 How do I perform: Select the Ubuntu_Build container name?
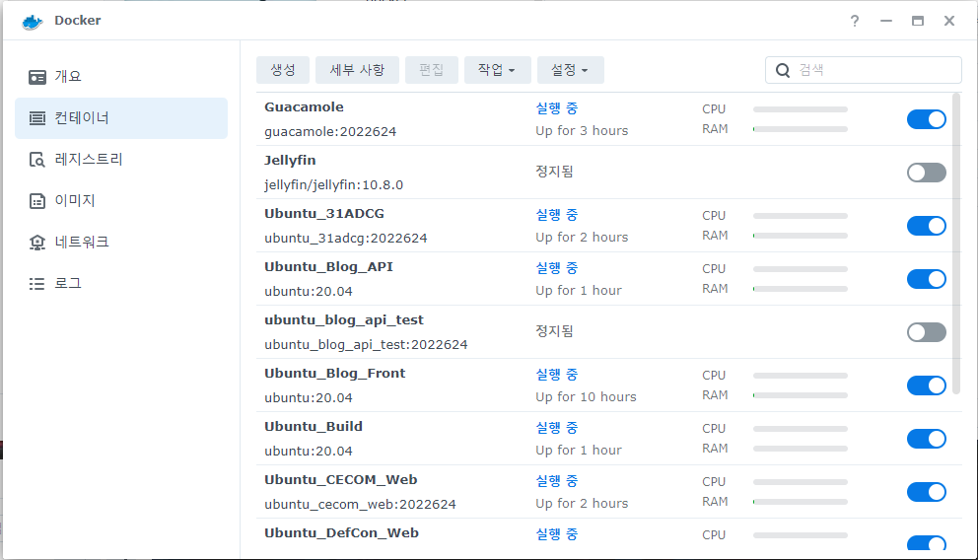pos(314,427)
